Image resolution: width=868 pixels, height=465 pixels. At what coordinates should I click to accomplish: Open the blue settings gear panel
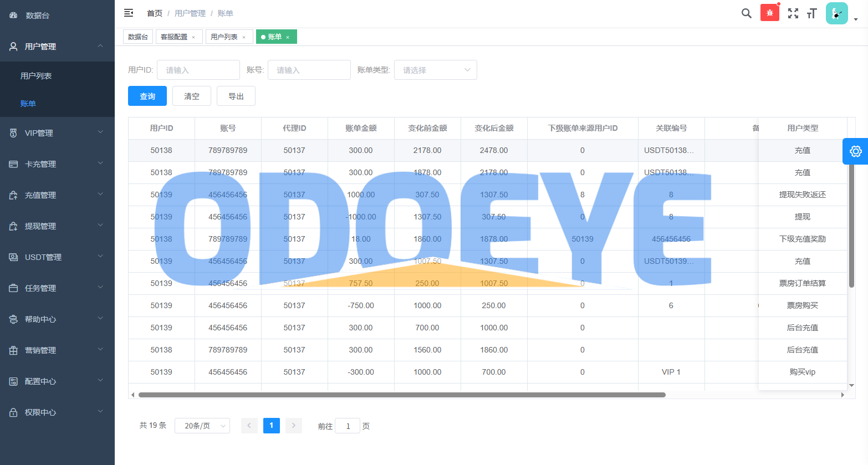855,151
